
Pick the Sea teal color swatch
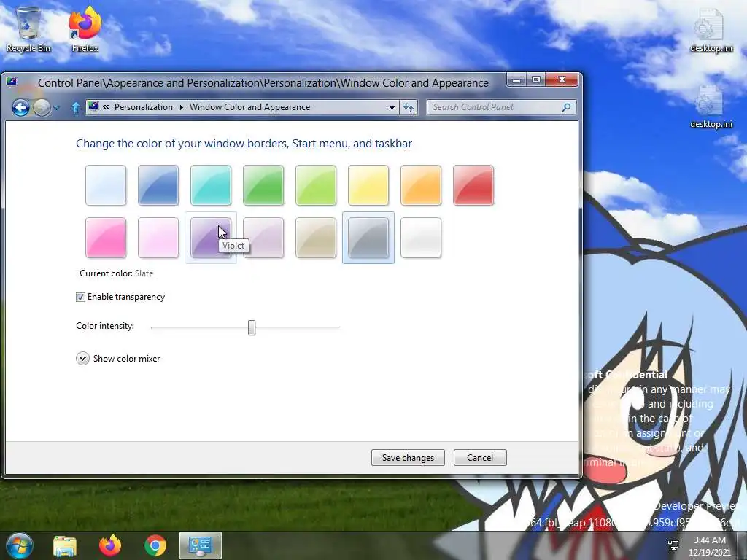tap(211, 185)
